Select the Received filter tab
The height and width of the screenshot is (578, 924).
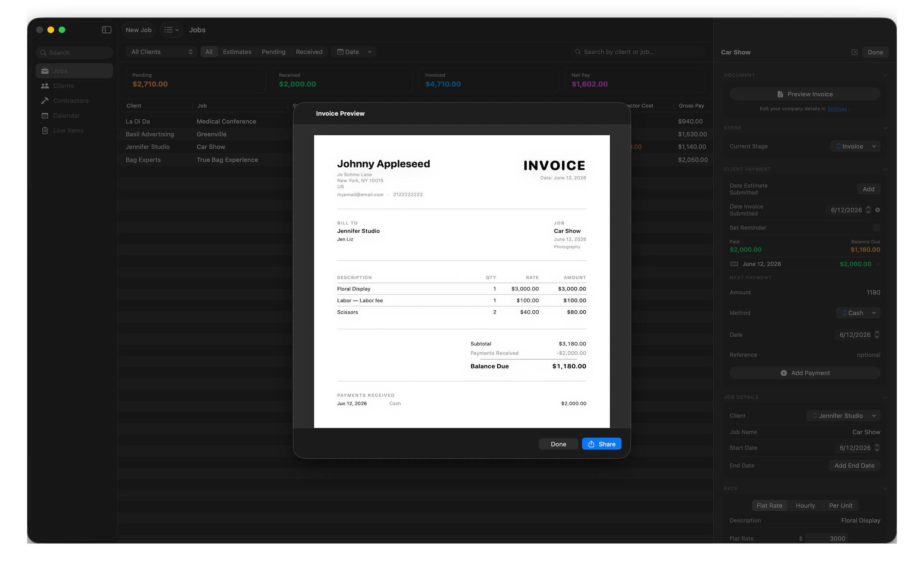tap(309, 52)
